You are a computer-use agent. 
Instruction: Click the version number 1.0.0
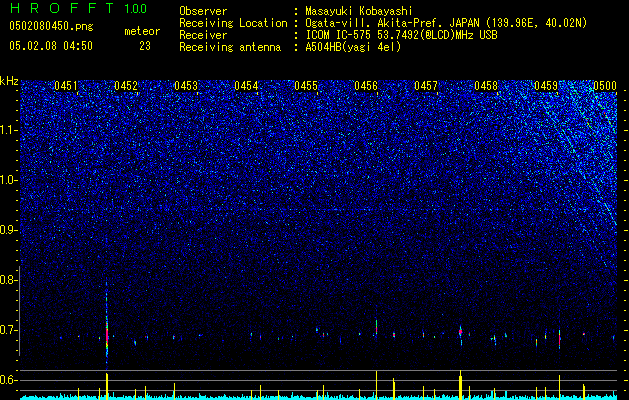[136, 9]
